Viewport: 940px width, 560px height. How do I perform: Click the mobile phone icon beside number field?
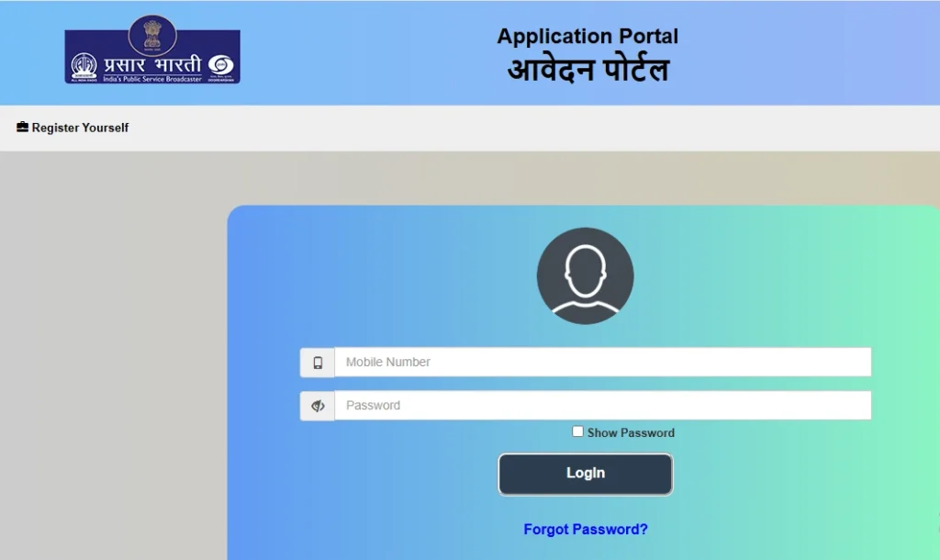tap(318, 363)
